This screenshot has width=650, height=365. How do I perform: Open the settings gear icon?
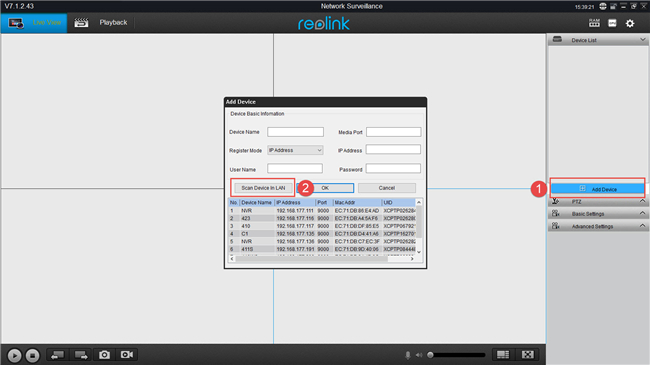coord(630,23)
